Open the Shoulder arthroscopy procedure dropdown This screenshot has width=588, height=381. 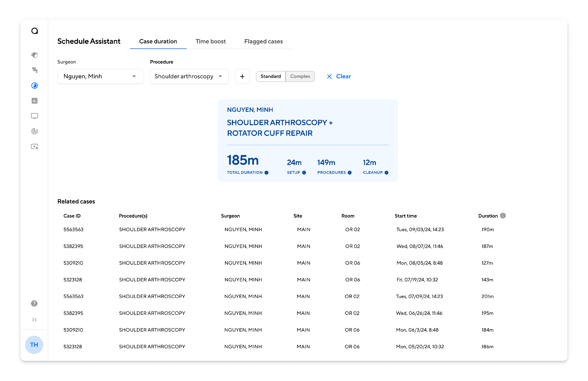point(189,76)
